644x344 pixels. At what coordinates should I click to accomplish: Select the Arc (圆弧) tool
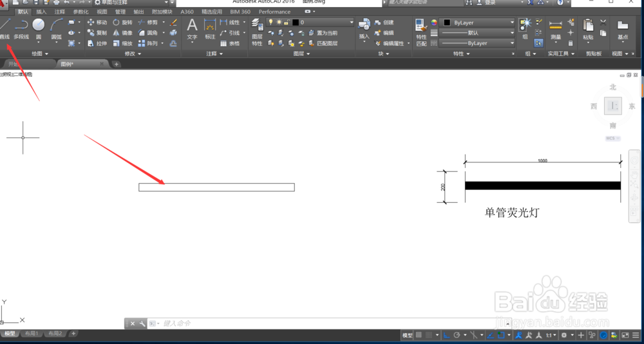[x=56, y=29]
